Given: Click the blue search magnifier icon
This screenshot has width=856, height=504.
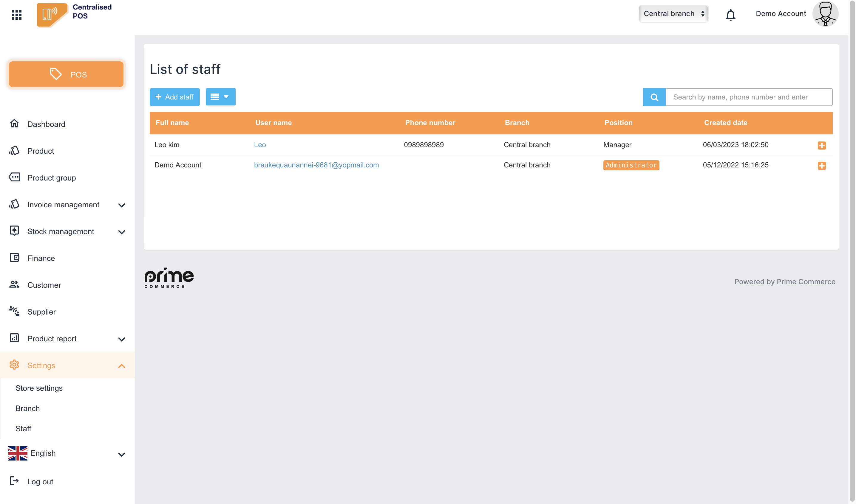Looking at the screenshot, I should coord(654,97).
